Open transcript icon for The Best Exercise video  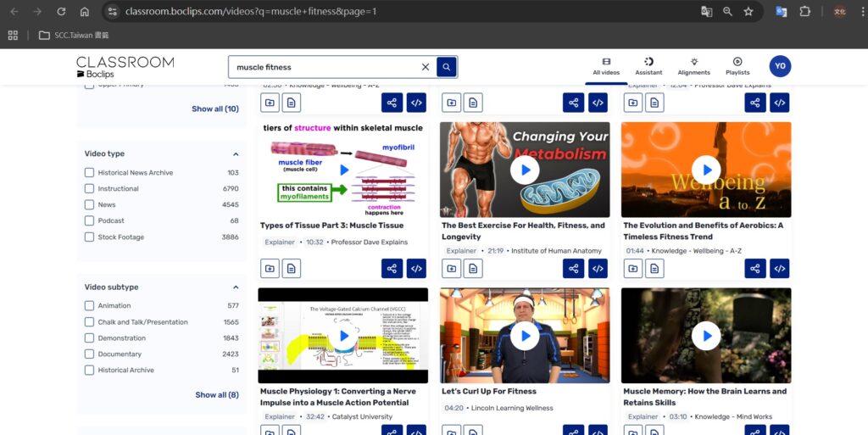click(473, 269)
